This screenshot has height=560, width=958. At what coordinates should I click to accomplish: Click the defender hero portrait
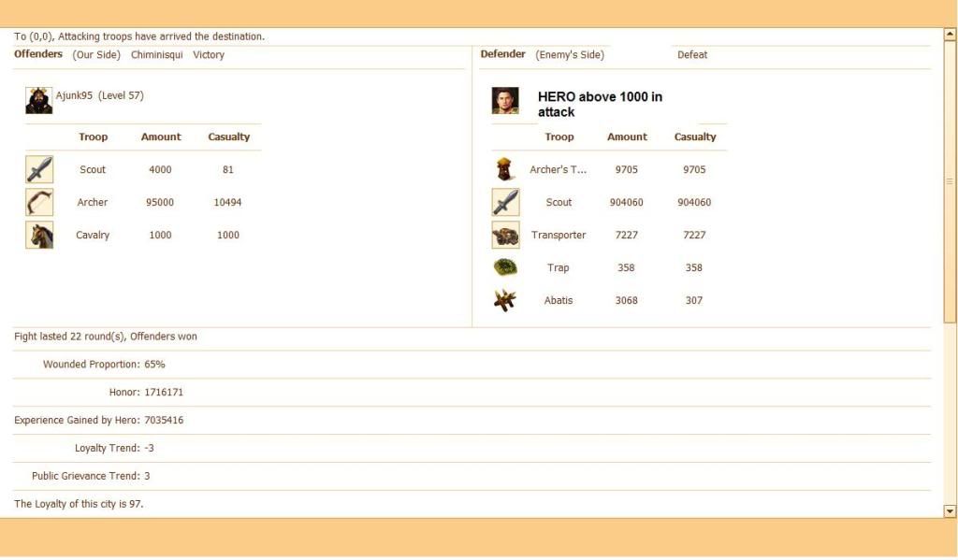(x=505, y=100)
